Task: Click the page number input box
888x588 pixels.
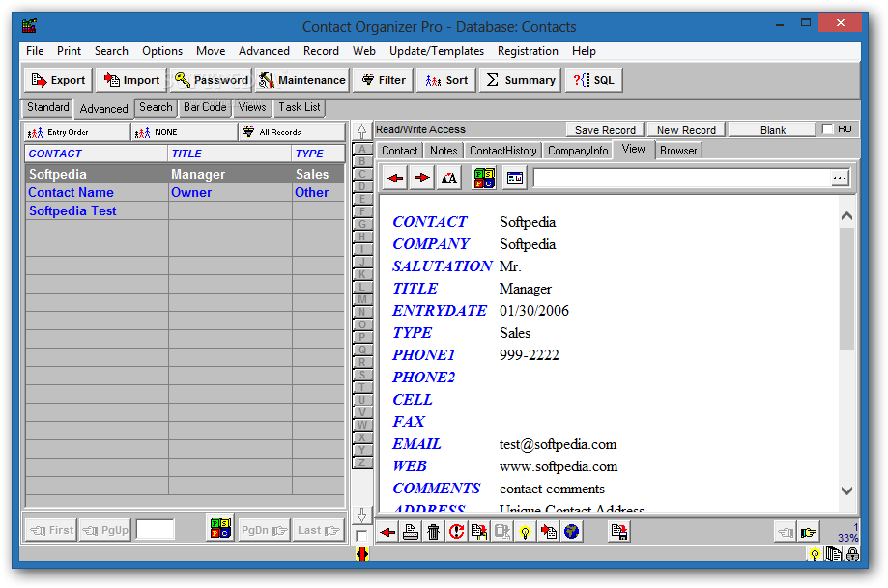Action: click(156, 530)
